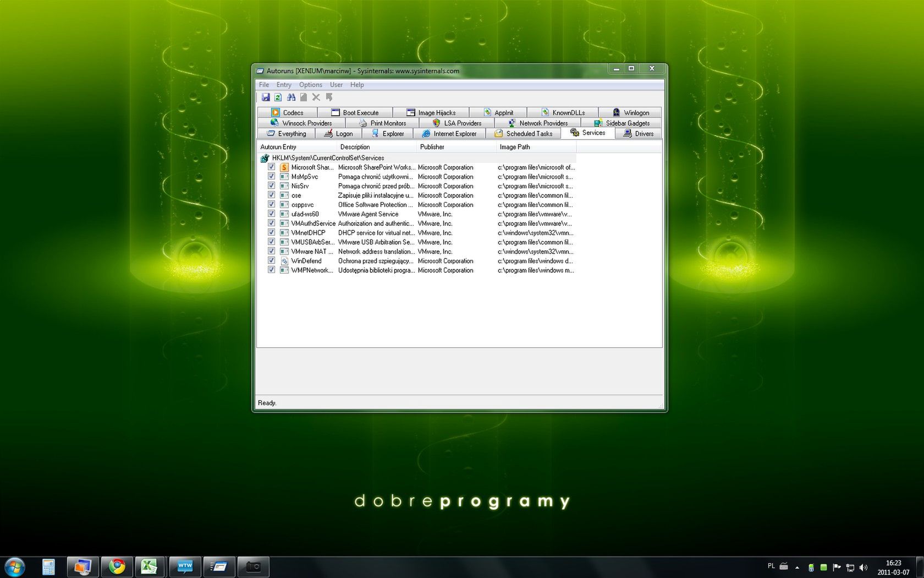Open the Options menu
Image resolution: width=924 pixels, height=578 pixels.
tap(311, 85)
